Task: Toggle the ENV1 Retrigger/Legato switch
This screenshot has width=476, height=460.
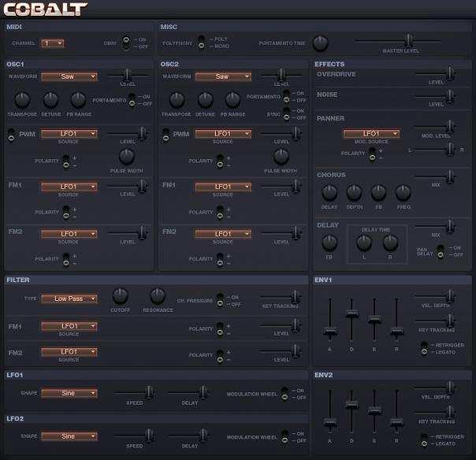Action: pos(423,347)
